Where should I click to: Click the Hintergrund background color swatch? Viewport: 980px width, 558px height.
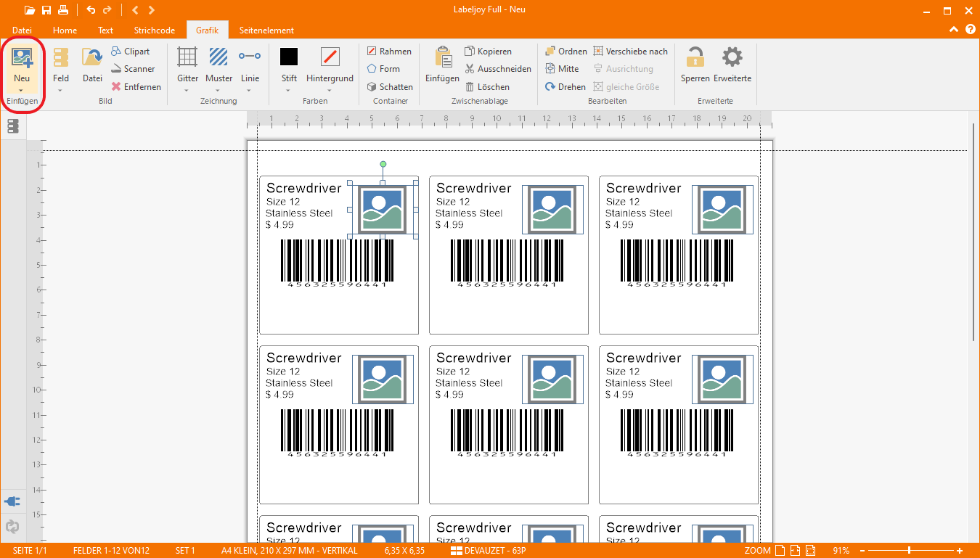(x=330, y=57)
